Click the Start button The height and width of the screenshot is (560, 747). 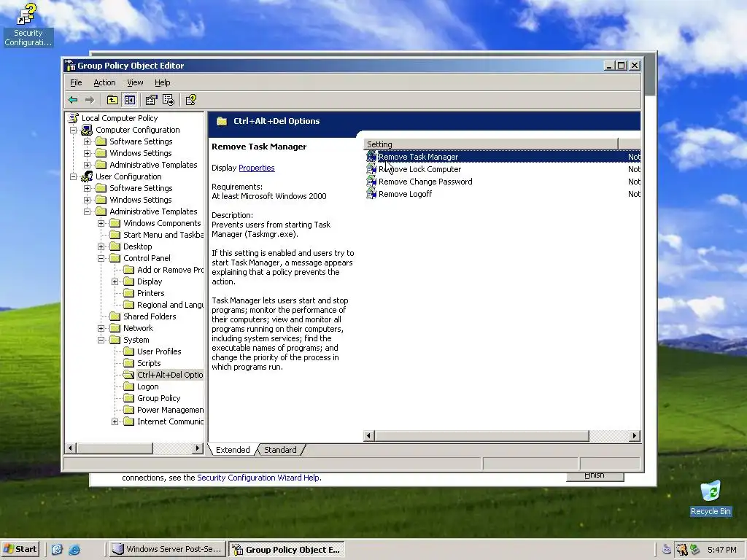(x=20, y=550)
